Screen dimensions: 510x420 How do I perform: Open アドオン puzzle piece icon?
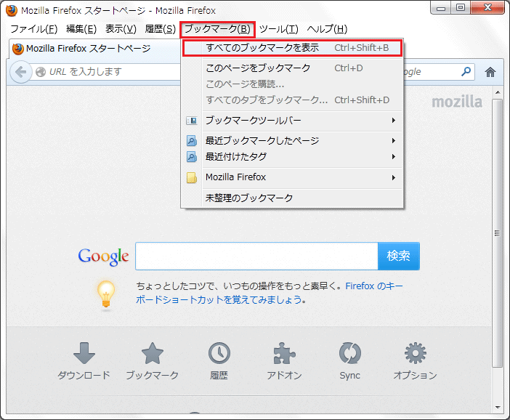pos(285,353)
